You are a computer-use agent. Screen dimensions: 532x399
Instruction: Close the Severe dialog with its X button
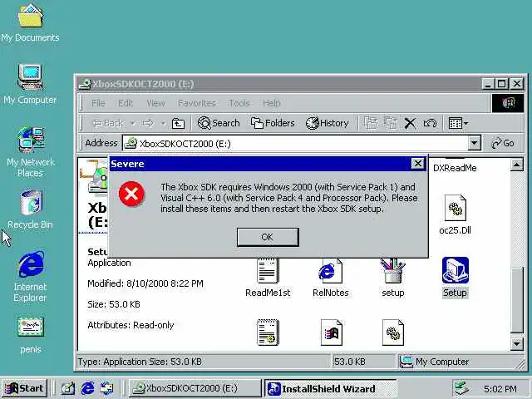pyautogui.click(x=417, y=164)
